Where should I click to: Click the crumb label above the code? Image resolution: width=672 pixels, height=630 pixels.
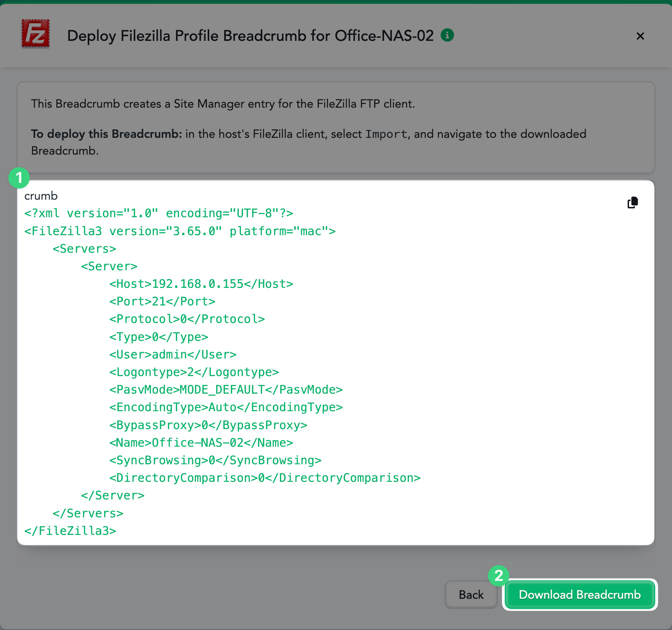[x=41, y=196]
